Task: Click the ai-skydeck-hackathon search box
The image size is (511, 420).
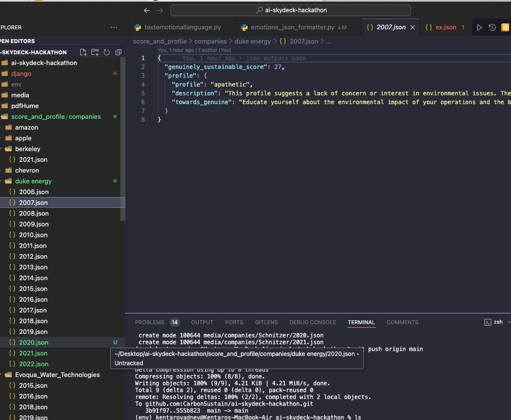Action: coord(291,10)
